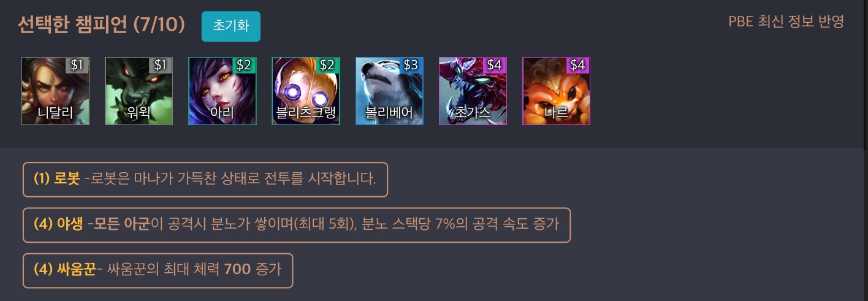This screenshot has width=868, height=301.
Task: Select the (4) 싸움꾼 synergy box
Action: tap(158, 270)
